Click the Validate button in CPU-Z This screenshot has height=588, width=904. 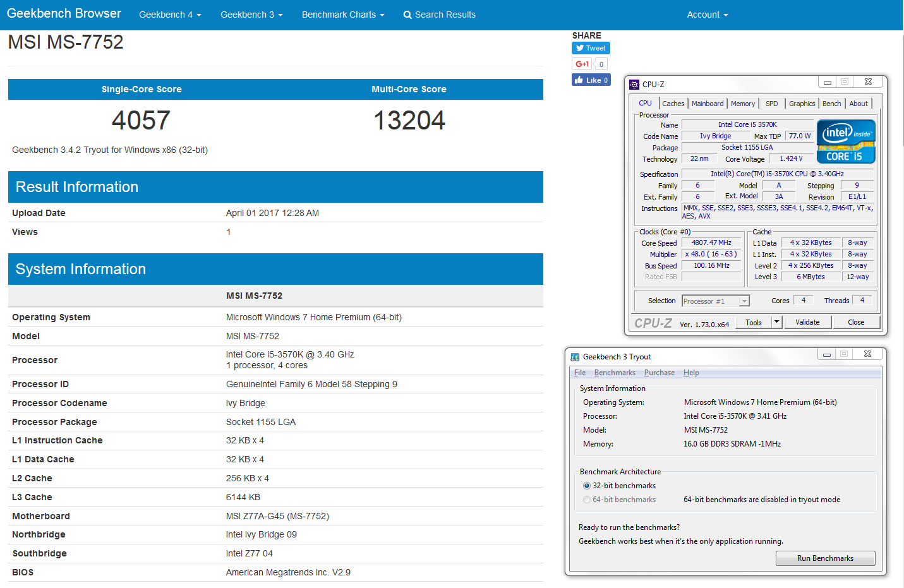pos(807,322)
